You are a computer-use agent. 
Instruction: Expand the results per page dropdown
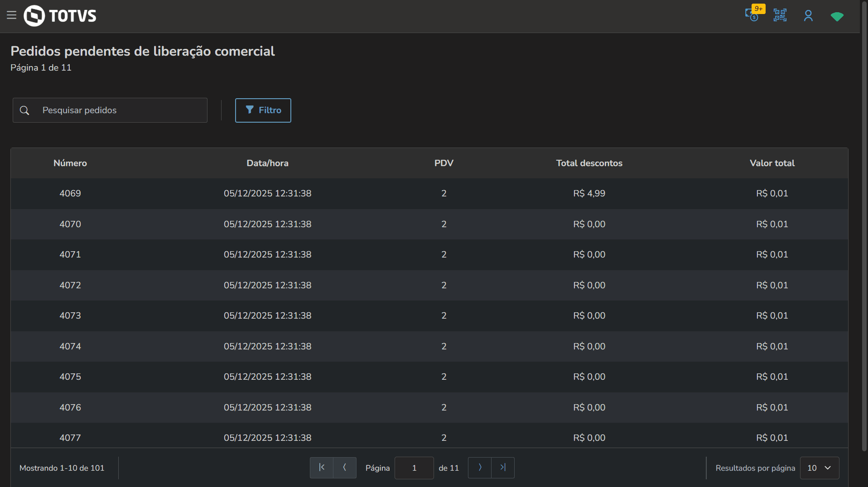click(820, 468)
